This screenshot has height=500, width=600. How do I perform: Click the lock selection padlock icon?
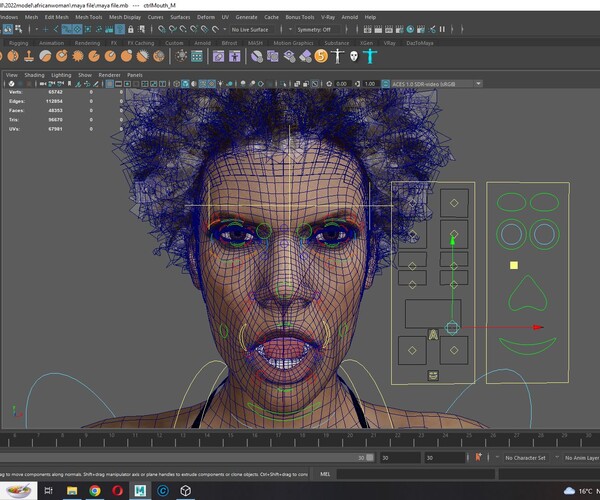pyautogui.click(x=131, y=29)
